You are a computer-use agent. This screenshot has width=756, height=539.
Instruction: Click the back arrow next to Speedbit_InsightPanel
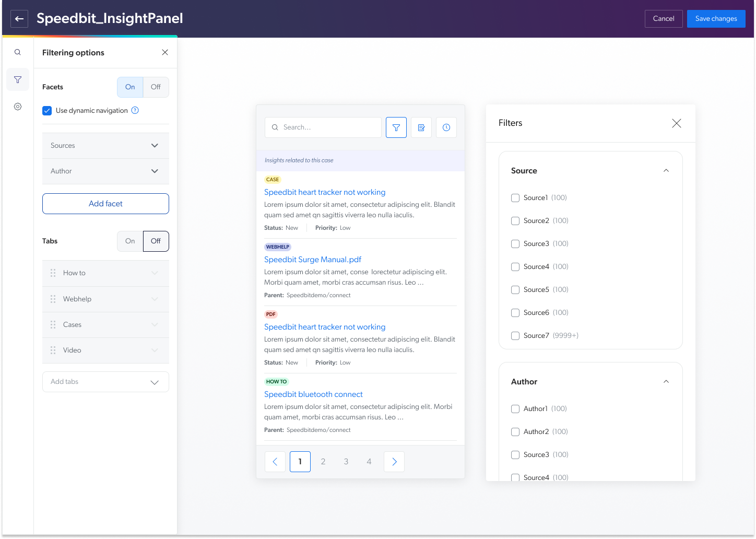point(19,19)
